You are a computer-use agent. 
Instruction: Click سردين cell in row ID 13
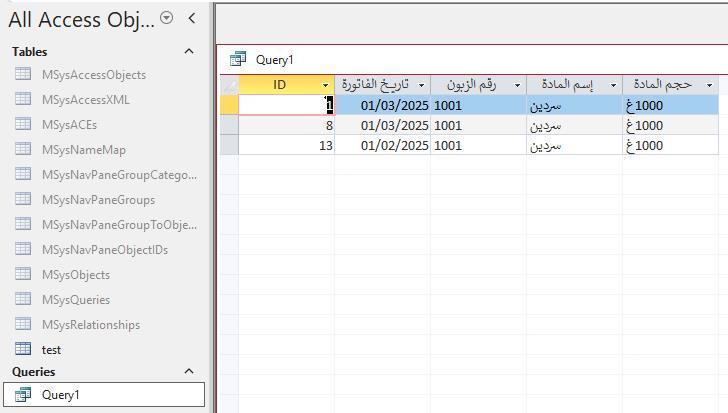pyautogui.click(x=574, y=145)
